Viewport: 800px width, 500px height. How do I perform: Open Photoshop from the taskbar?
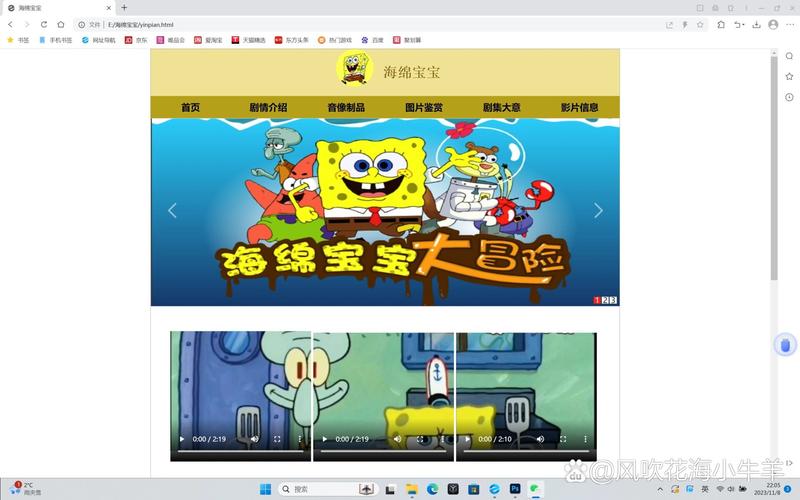pos(515,489)
